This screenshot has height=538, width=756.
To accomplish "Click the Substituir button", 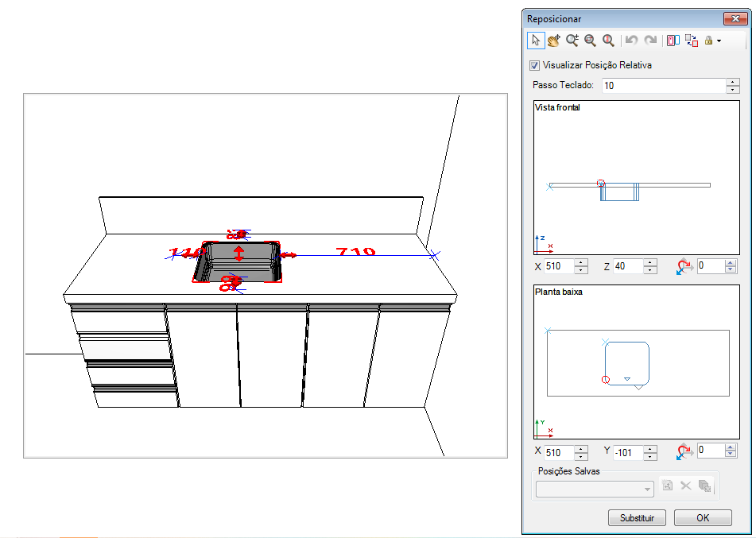I will pos(637,518).
